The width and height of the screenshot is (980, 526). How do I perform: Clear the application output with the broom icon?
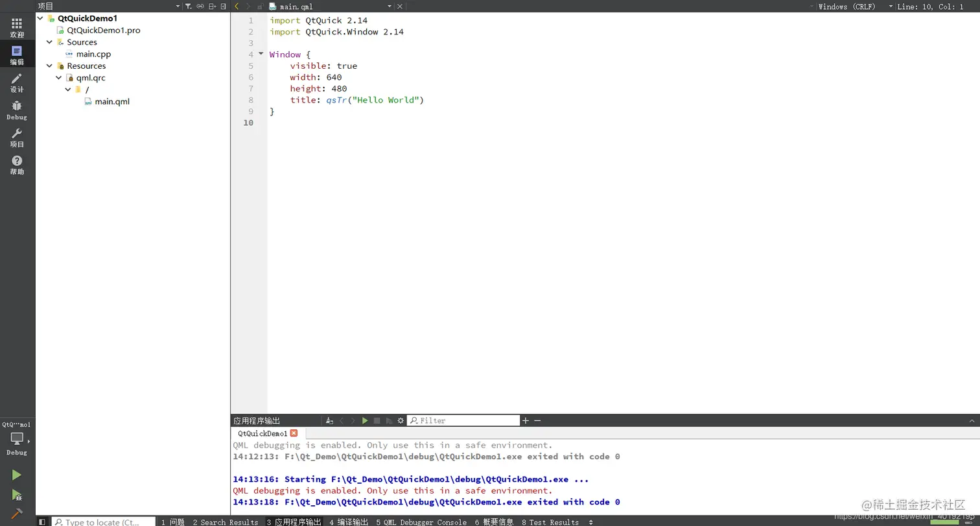pyautogui.click(x=329, y=420)
